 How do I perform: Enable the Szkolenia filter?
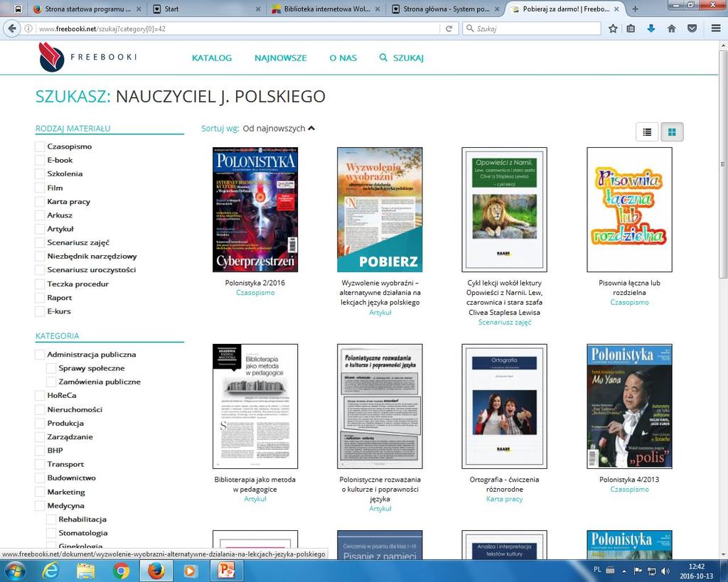[40, 174]
